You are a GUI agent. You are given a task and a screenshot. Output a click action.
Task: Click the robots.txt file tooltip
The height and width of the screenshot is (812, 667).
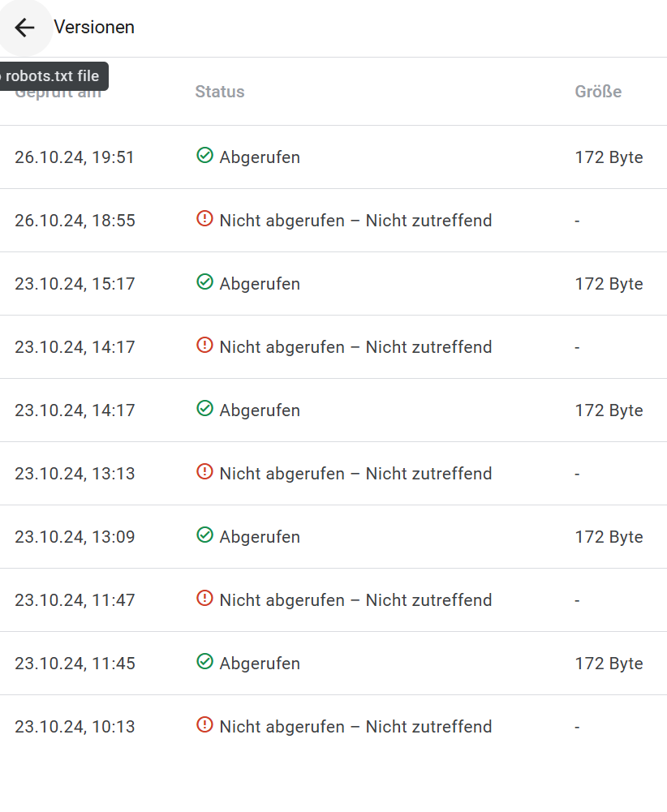[x=52, y=76]
